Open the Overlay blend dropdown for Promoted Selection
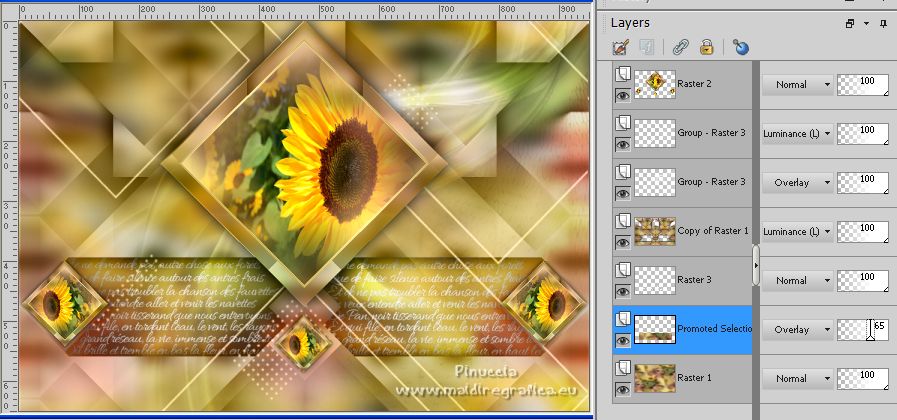The width and height of the screenshot is (897, 420). click(x=797, y=330)
